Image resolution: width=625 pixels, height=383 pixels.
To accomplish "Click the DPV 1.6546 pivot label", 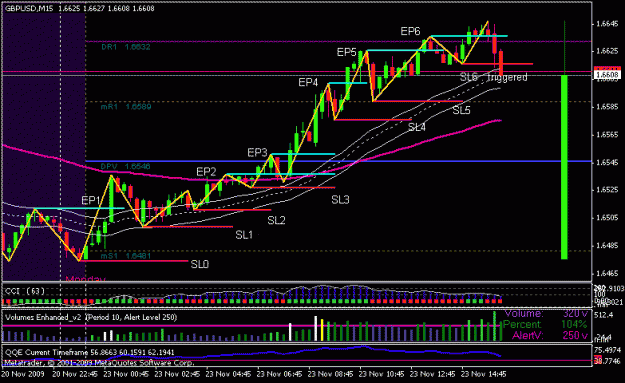I will pyautogui.click(x=126, y=166).
